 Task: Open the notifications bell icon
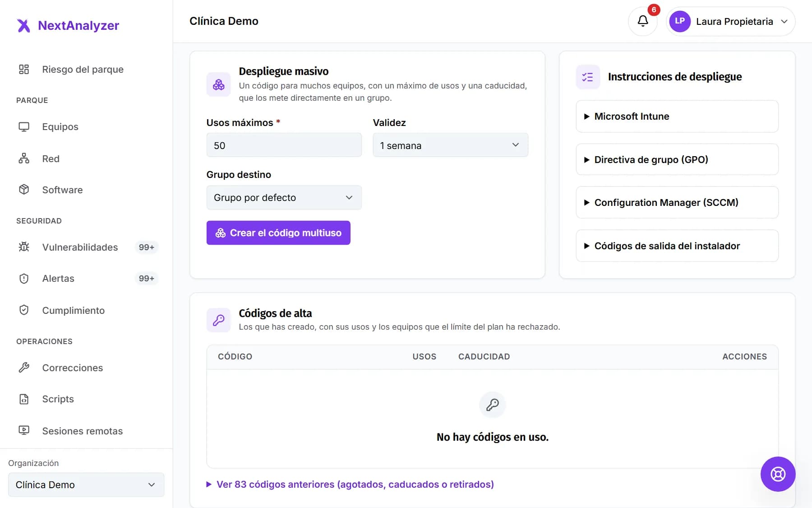tap(643, 21)
